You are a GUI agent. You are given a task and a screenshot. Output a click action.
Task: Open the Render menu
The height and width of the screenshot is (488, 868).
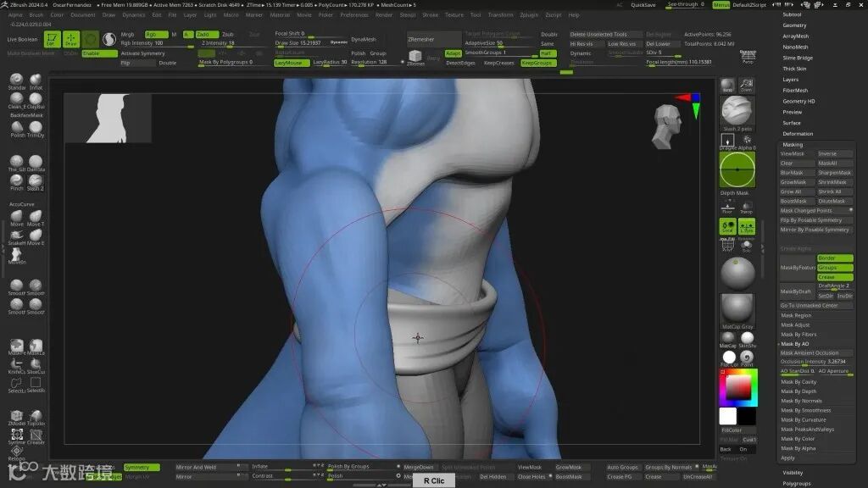(x=384, y=15)
